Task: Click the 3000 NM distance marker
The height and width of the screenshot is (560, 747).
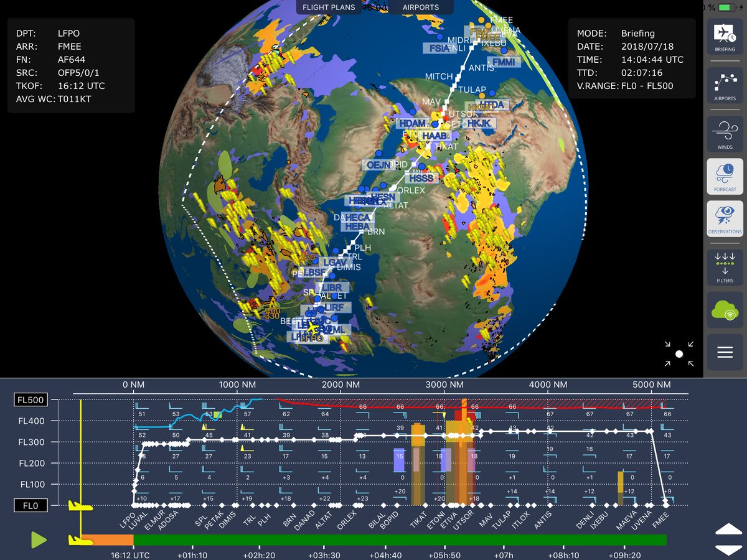Action: coord(444,385)
